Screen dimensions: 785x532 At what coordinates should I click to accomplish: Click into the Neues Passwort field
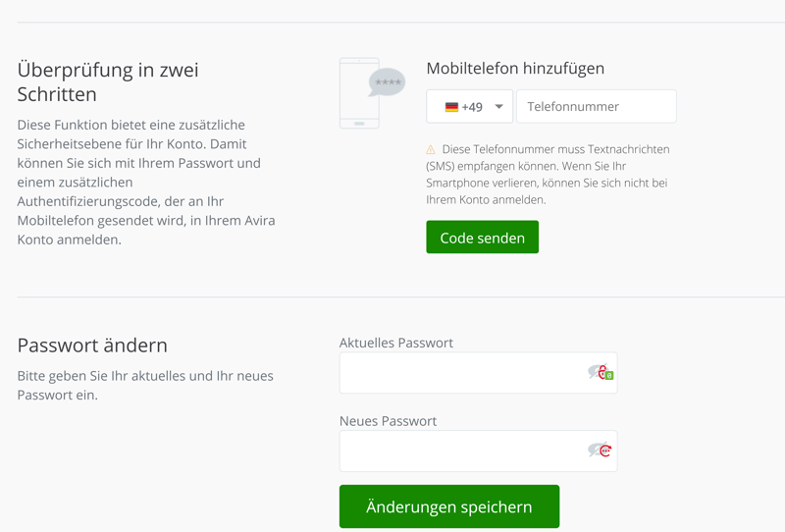click(x=461, y=452)
